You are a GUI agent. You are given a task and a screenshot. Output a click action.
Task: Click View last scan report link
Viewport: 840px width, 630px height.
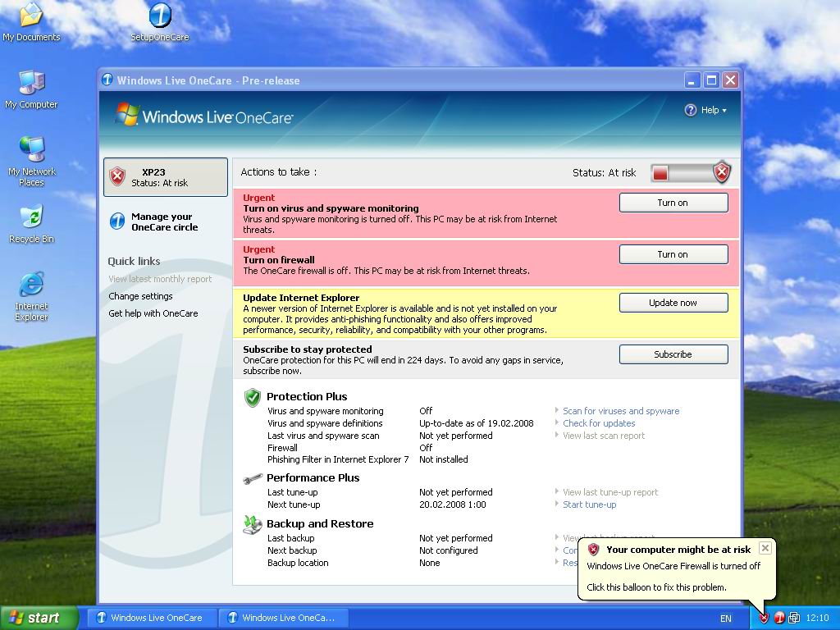pyautogui.click(x=604, y=436)
